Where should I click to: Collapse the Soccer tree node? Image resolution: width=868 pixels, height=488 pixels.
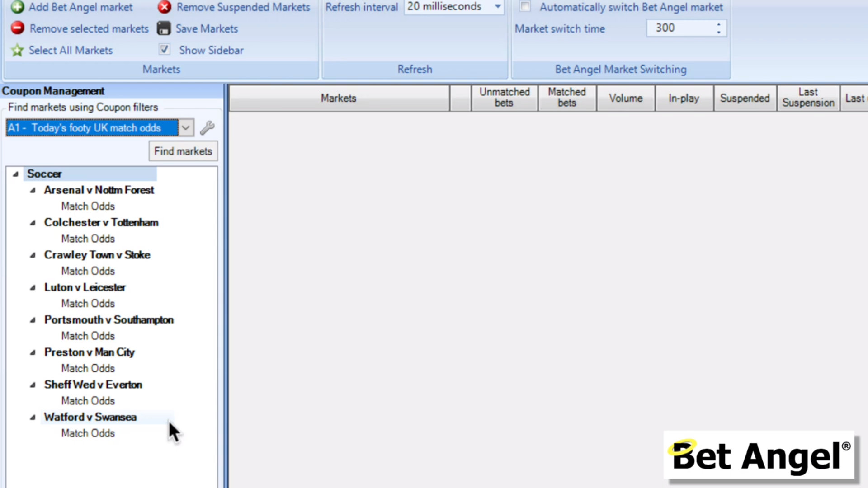pos(15,174)
